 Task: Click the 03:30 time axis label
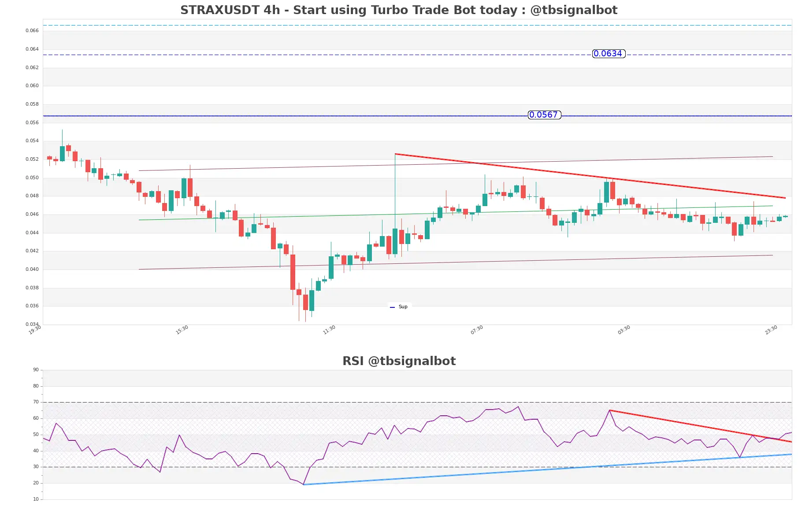tap(624, 330)
